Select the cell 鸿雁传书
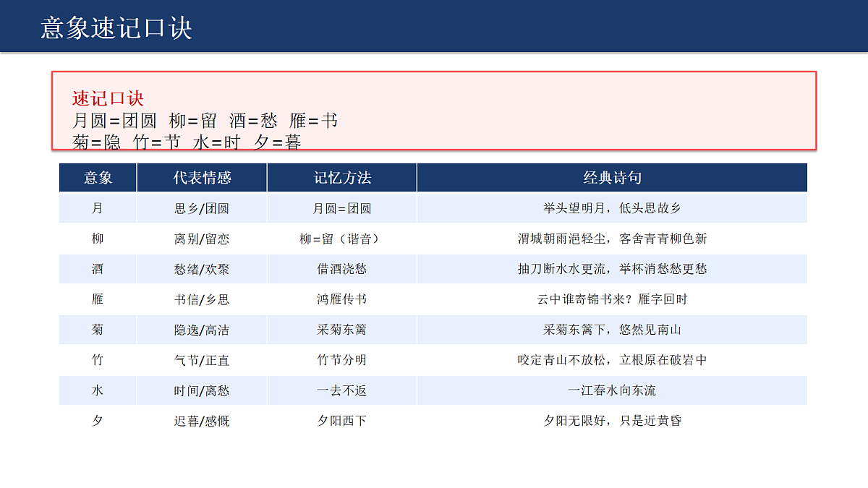Image resolution: width=868 pixels, height=488 pixels. (x=342, y=299)
